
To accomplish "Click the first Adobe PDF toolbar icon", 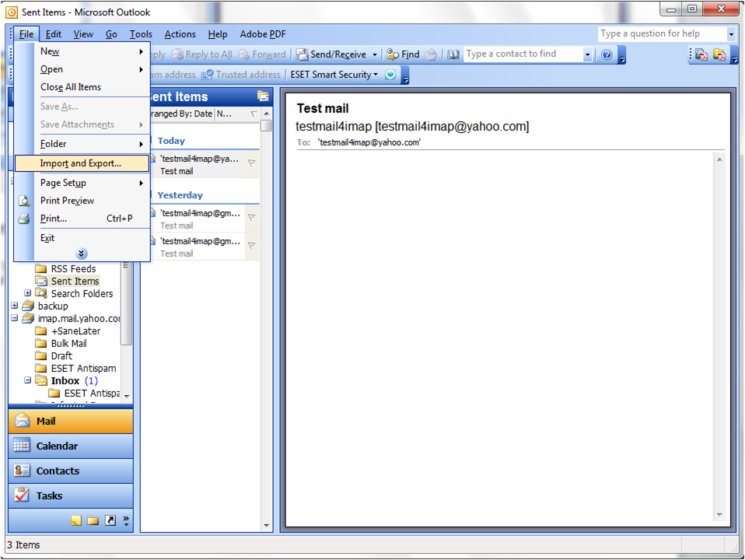I will coord(701,54).
